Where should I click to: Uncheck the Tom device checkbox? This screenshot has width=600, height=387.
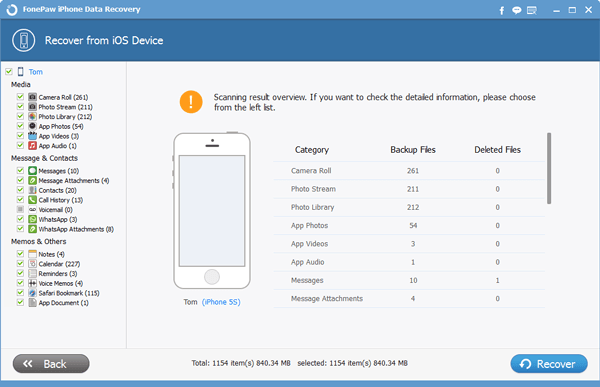pyautogui.click(x=9, y=72)
